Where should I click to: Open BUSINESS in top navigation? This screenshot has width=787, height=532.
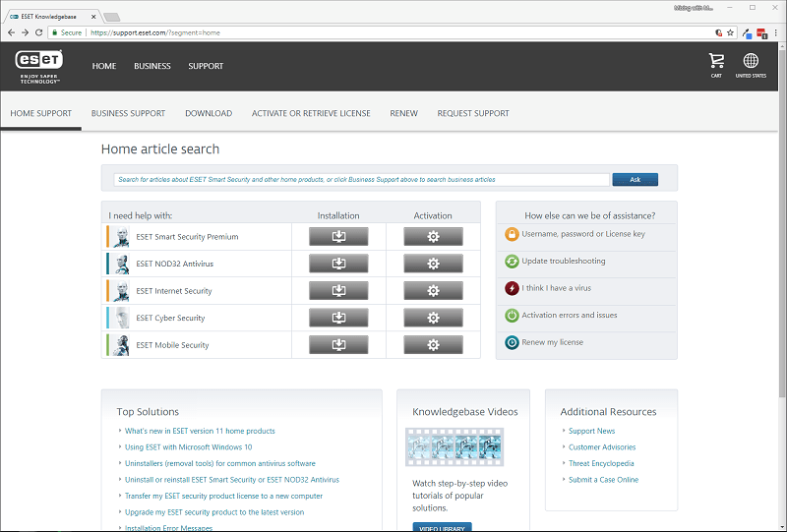(152, 66)
